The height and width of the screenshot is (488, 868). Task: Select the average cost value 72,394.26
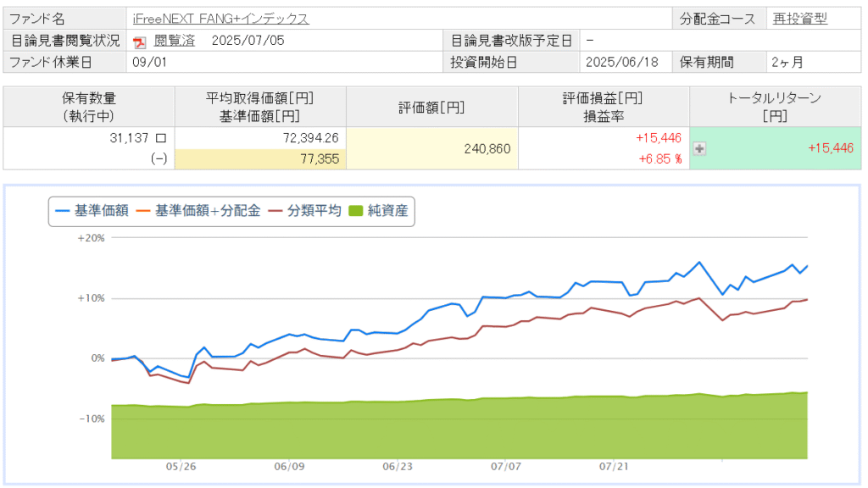point(310,138)
